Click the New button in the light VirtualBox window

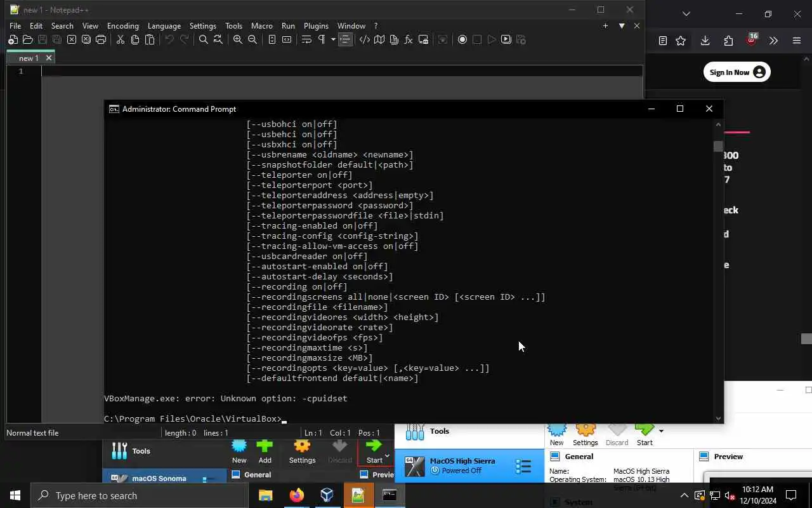click(x=556, y=435)
